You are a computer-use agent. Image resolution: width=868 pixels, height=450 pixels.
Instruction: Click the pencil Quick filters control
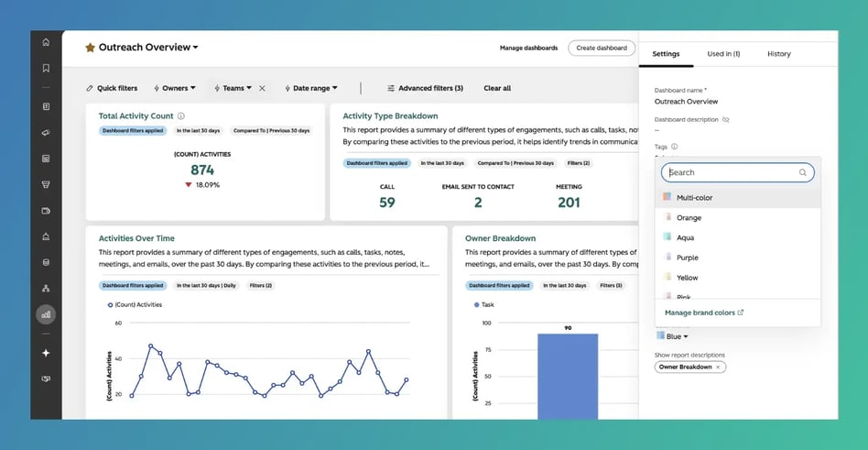[x=112, y=88]
